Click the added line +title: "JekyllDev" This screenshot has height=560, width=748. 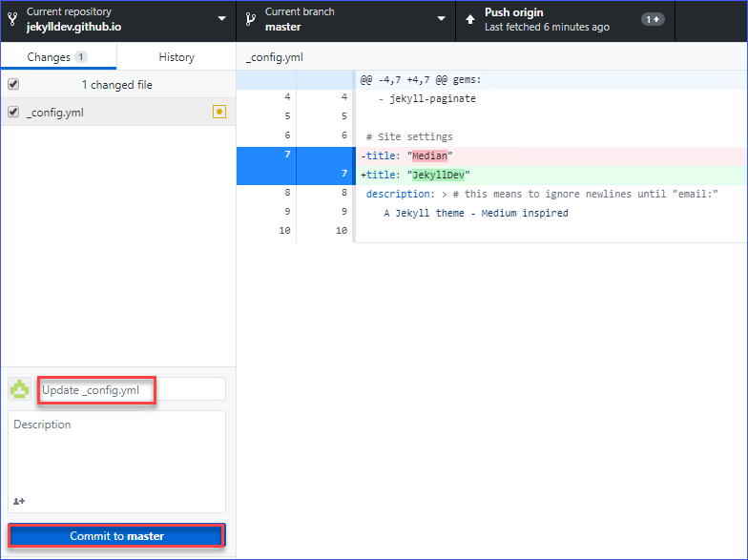pyautogui.click(x=551, y=176)
